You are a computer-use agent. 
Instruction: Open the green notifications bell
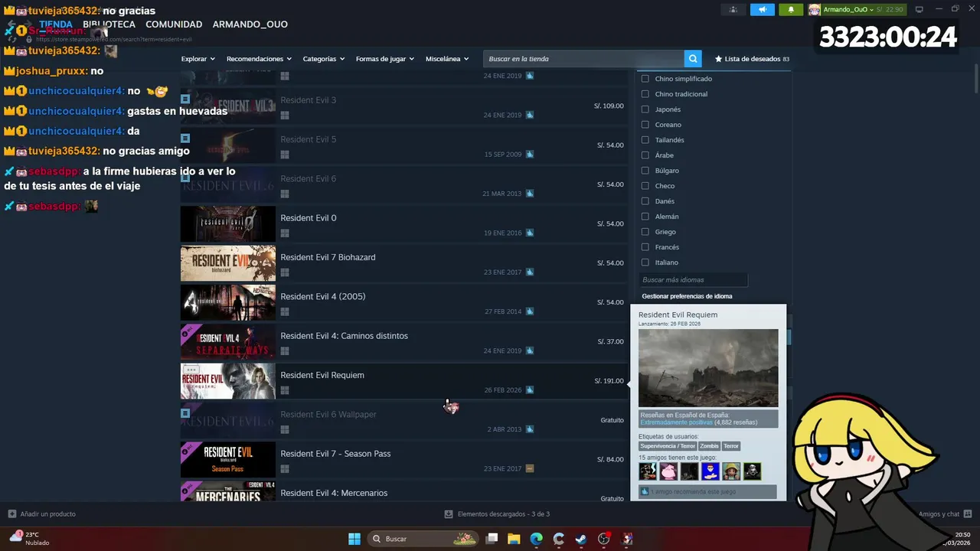coord(791,9)
